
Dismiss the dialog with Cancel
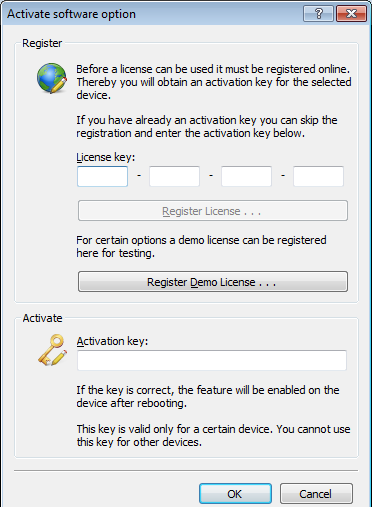[316, 494]
